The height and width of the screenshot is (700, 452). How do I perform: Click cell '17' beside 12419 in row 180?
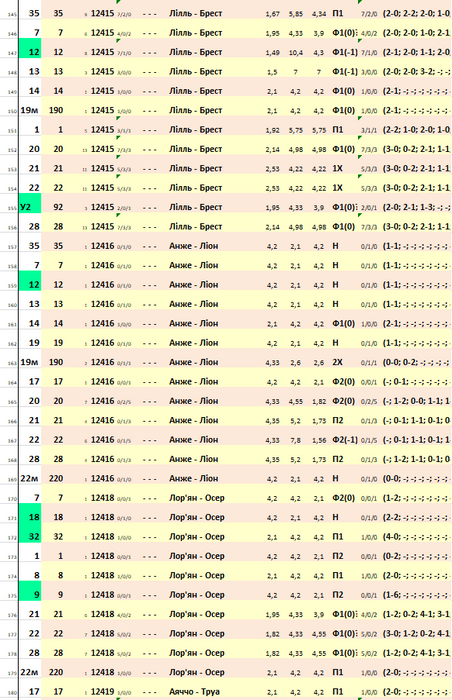(58, 692)
